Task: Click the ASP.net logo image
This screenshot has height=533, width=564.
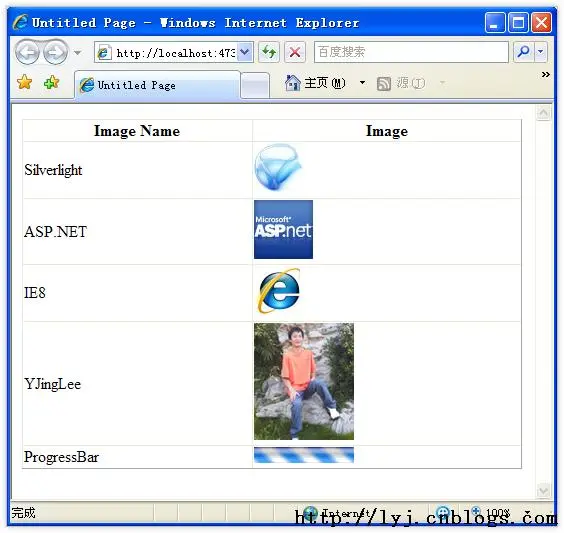Action: [x=283, y=229]
